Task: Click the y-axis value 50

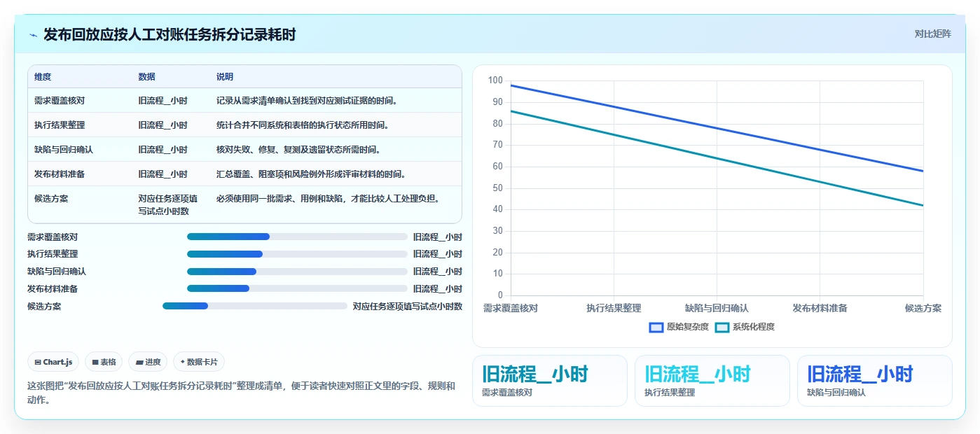Action: 498,188
